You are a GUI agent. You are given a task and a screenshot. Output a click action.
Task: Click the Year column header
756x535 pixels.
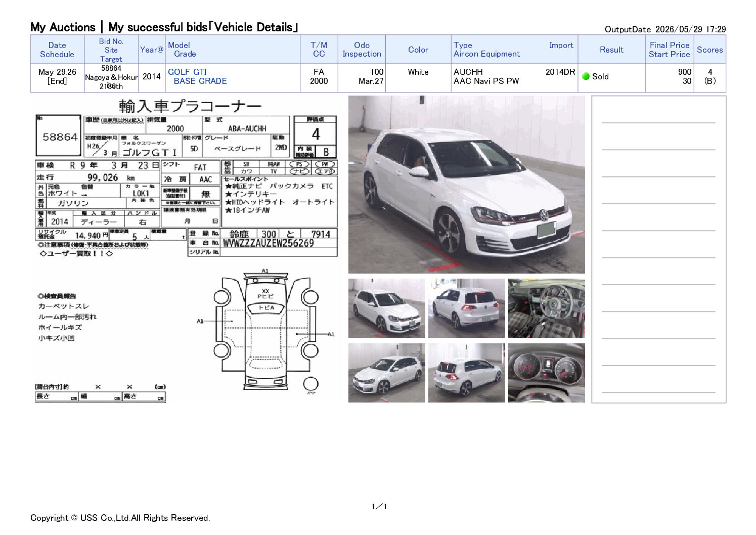[152, 50]
